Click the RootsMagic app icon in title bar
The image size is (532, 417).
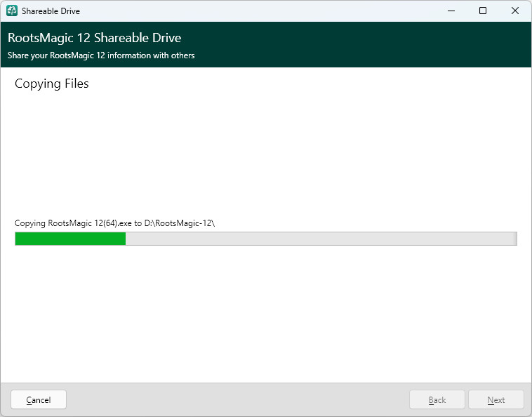click(12, 11)
